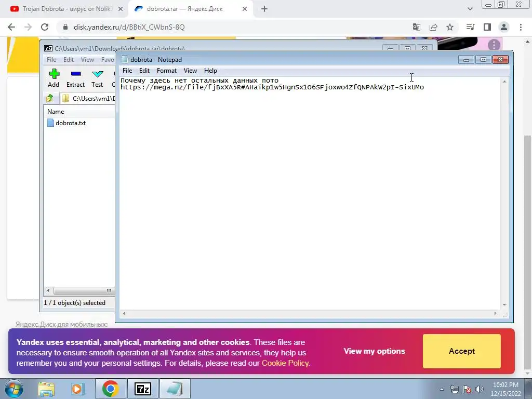532x399 pixels.
Task: Click Notepad vertical scrollbar down arrow
Action: 504,305
